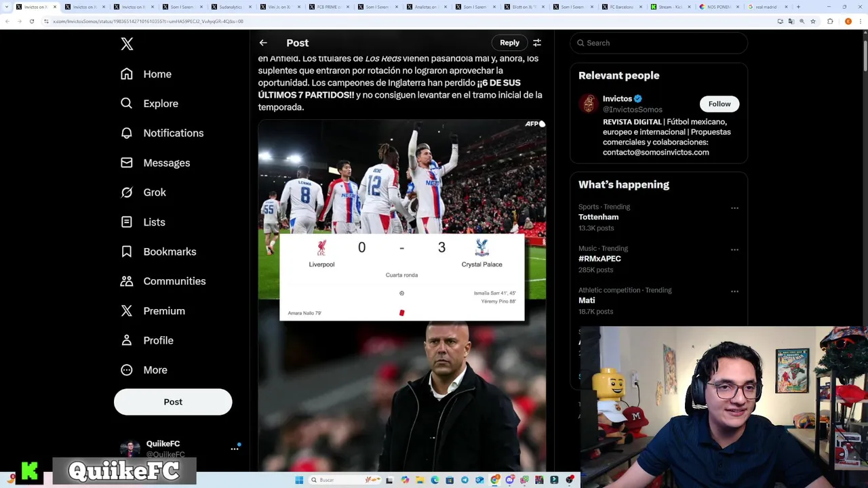Open Microsoft Edge from taskbar
The width and height of the screenshot is (868, 488).
coord(435,480)
